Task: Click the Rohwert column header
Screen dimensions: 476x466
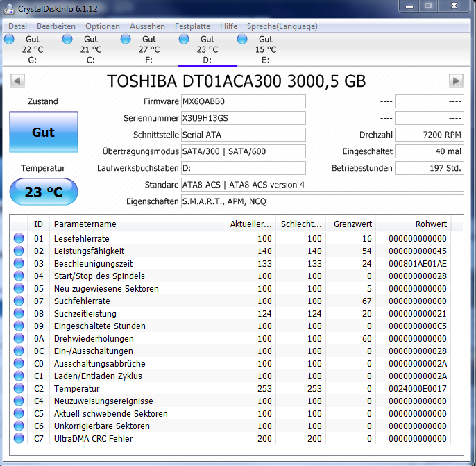Action: 414,224
